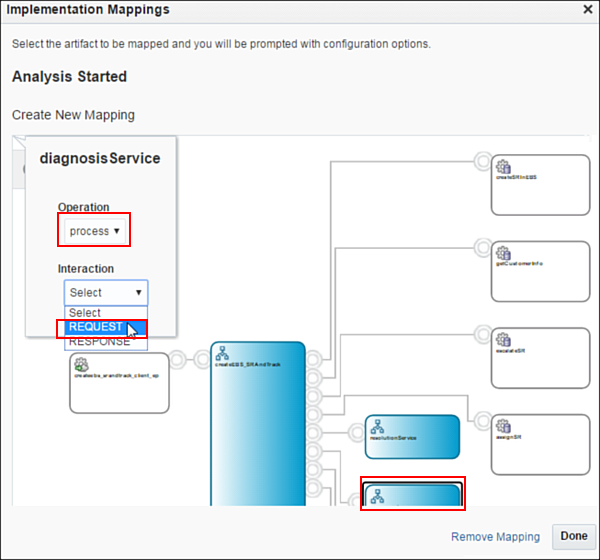Select the createEBS_SRAndTrack label

click(x=248, y=364)
